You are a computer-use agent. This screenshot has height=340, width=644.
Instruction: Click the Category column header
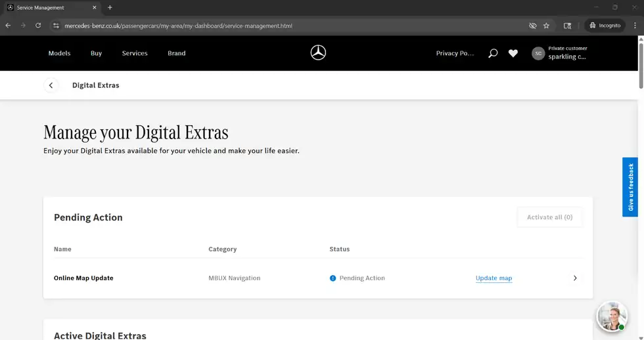222,249
